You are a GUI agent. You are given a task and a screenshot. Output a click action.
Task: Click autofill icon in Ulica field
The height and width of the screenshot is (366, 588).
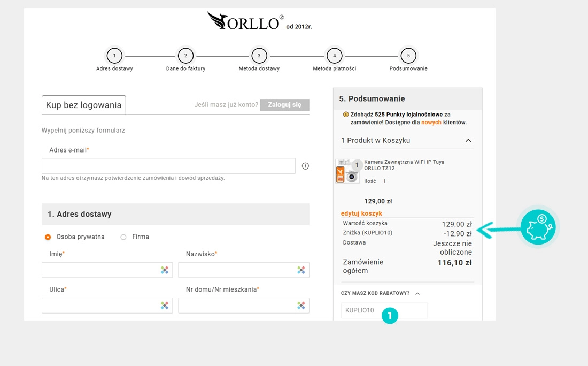coord(165,306)
